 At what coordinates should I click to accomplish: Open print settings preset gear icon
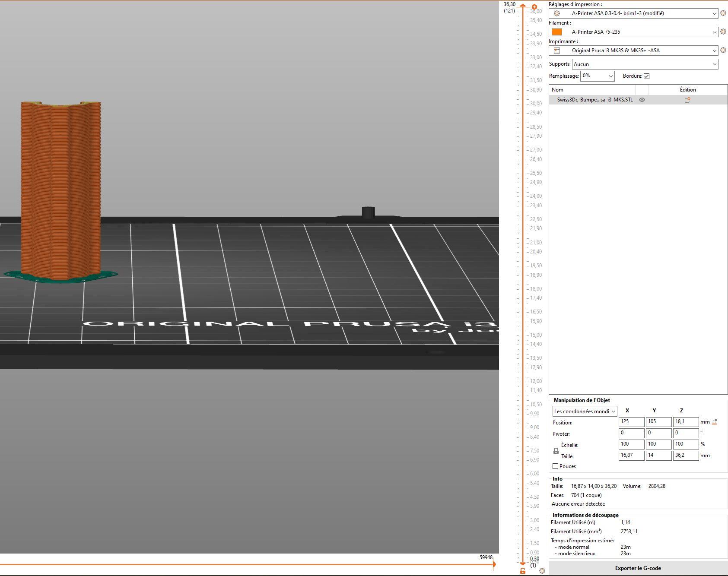(723, 13)
